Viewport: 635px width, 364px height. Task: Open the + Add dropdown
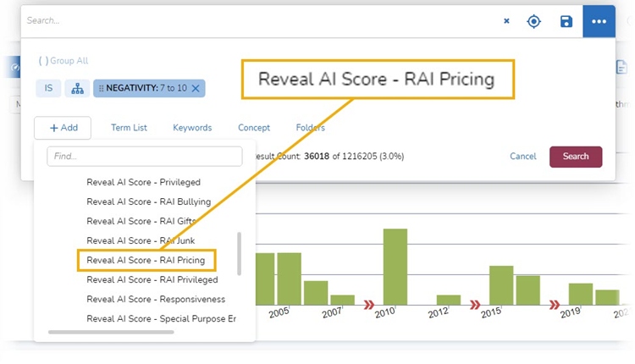coord(63,128)
